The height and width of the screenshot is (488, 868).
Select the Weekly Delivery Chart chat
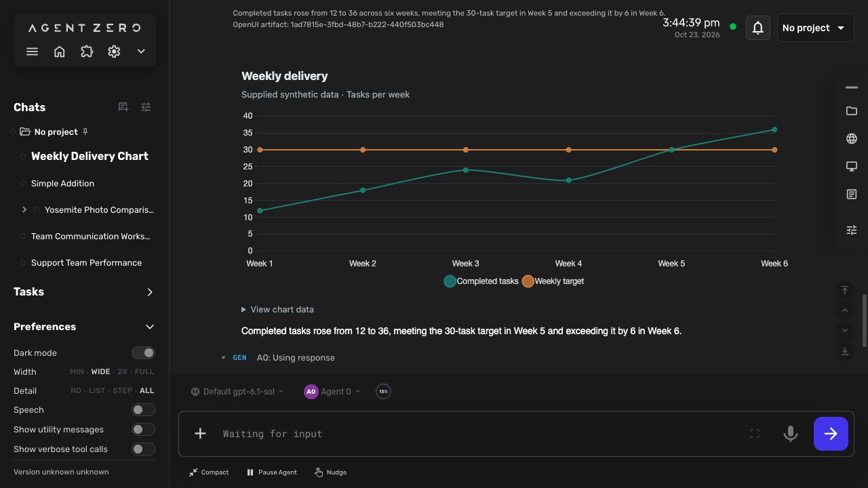(x=90, y=156)
